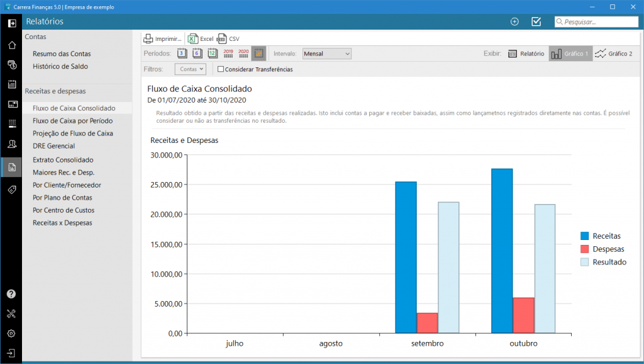Viewport: 644px width, 364px height.
Task: Export report with Excel button
Action: tap(201, 38)
